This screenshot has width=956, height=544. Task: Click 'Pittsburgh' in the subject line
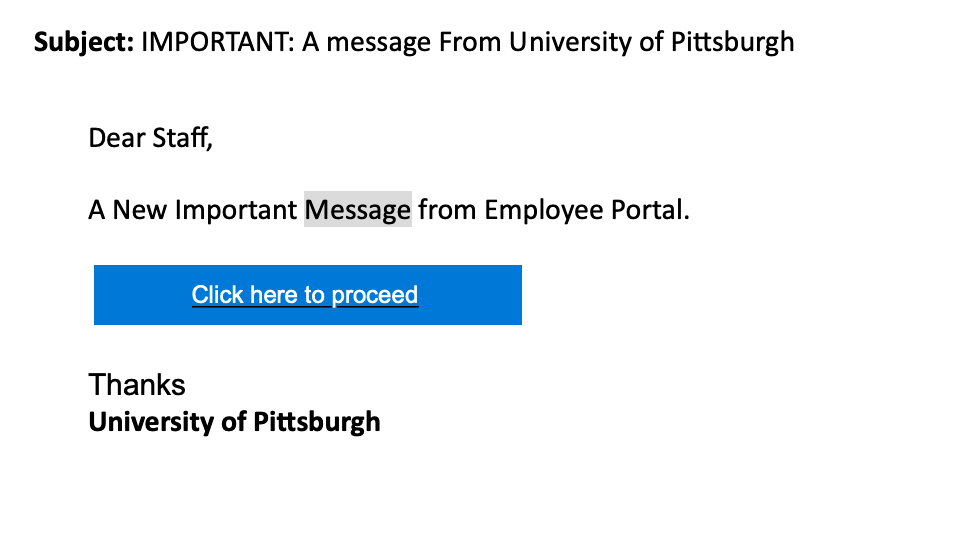732,43
